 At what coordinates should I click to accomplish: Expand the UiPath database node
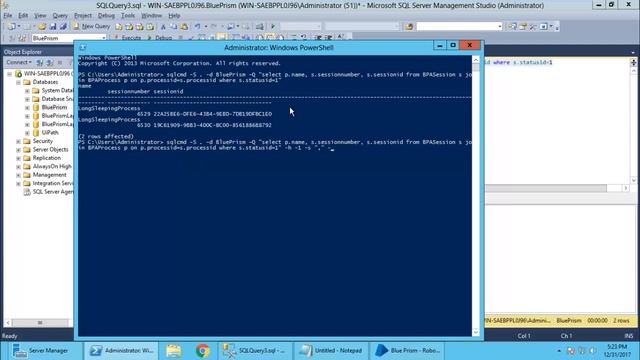tap(27, 133)
